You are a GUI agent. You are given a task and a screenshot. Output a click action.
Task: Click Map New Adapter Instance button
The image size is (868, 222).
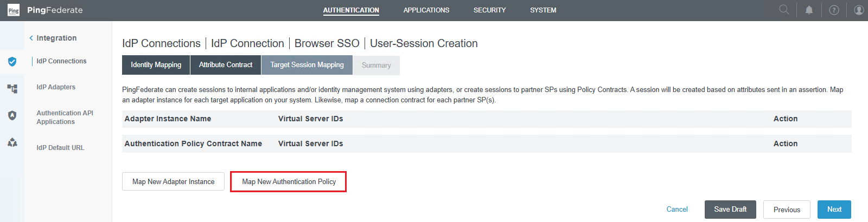click(x=173, y=181)
